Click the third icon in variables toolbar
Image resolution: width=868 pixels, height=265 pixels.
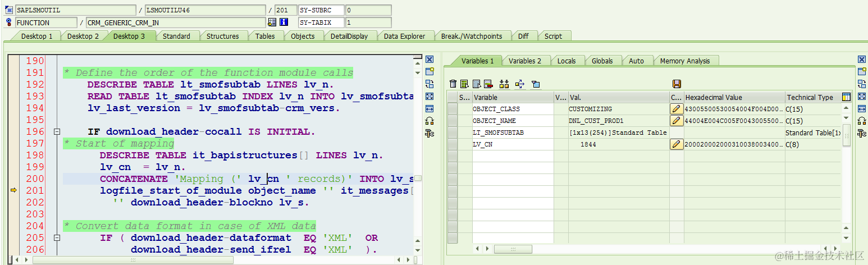477,84
